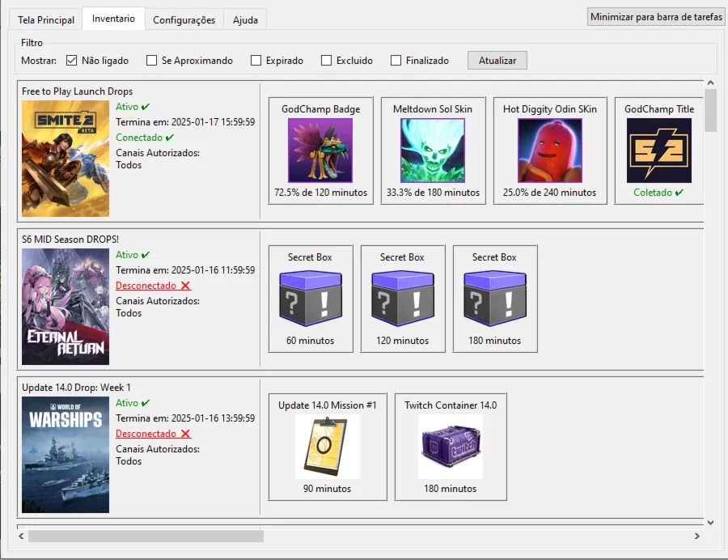
Task: Click the Twitch Container 14.0 crate icon
Action: (451, 447)
